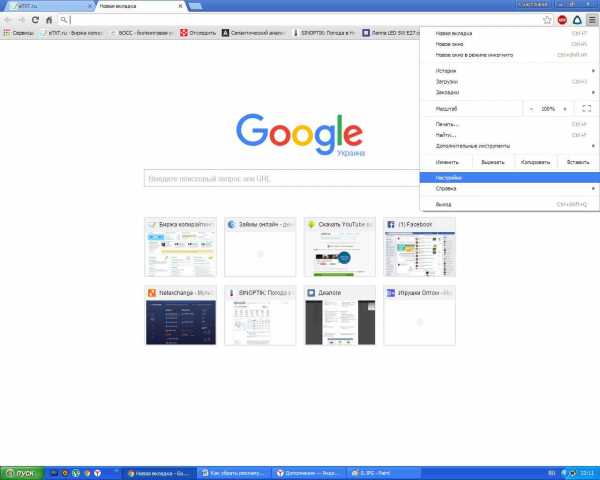Open the red Отсондить bookmark icon
This screenshot has height=480, width=600.
tap(198, 33)
